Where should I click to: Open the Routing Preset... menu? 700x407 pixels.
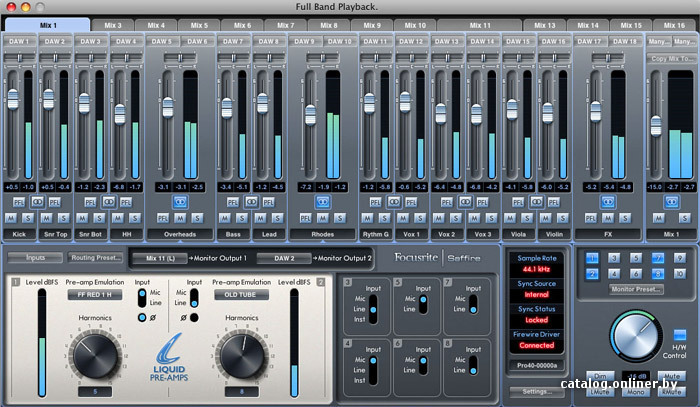click(96, 257)
